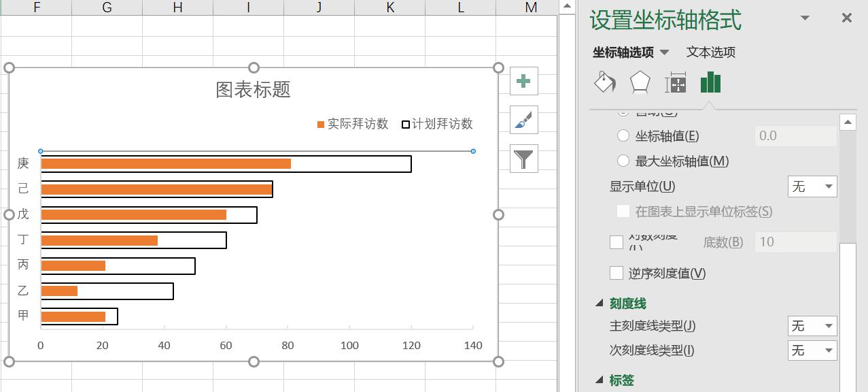Expand the 坐标轴选项 dropdown arrow
Screen dimensions: 868x392
pyautogui.click(x=665, y=52)
